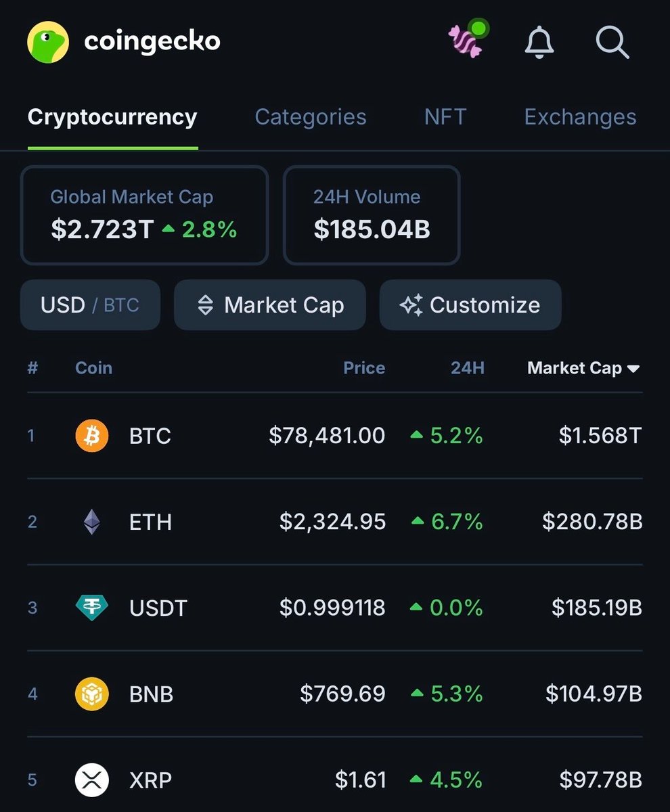Toggle the USD / BTC currency switch
This screenshot has width=670, height=812.
[90, 305]
